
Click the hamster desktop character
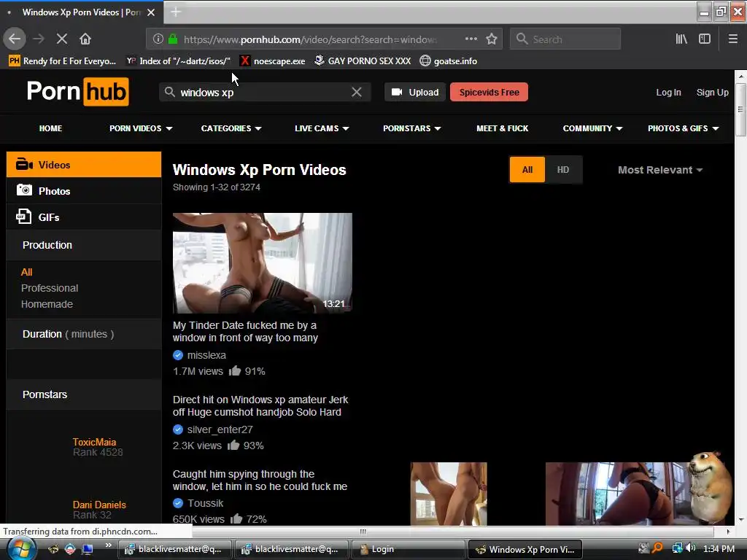point(710,488)
